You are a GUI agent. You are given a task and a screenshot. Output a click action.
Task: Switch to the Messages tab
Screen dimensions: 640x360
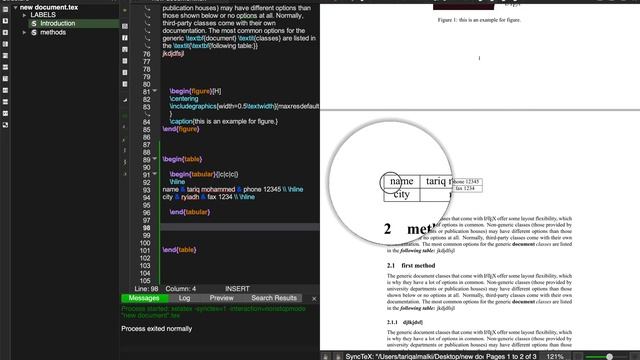pyautogui.click(x=144, y=298)
